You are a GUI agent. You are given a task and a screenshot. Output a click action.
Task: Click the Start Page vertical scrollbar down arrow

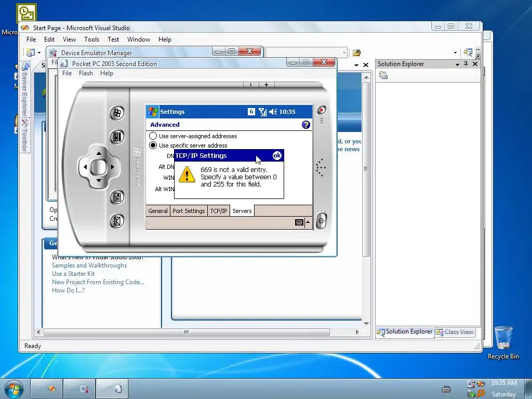pos(366,323)
